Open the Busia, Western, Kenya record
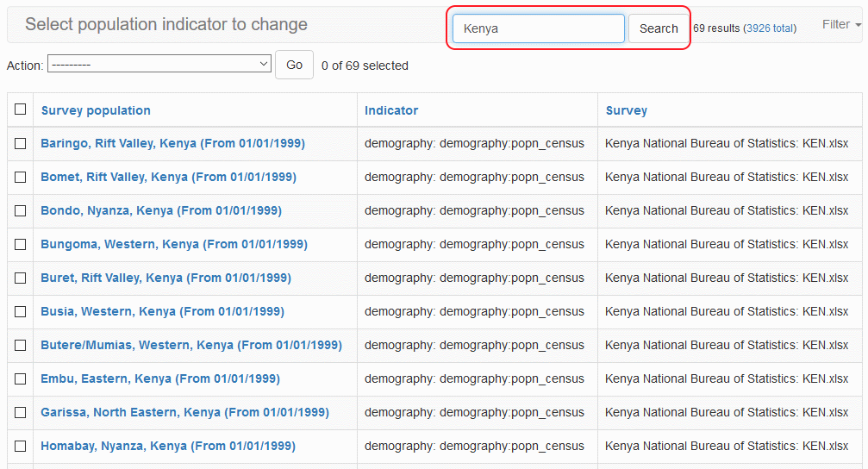 [x=162, y=311]
